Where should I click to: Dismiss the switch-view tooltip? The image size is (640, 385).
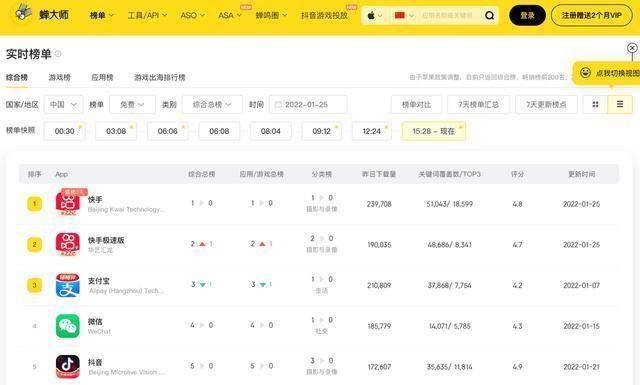(x=632, y=48)
